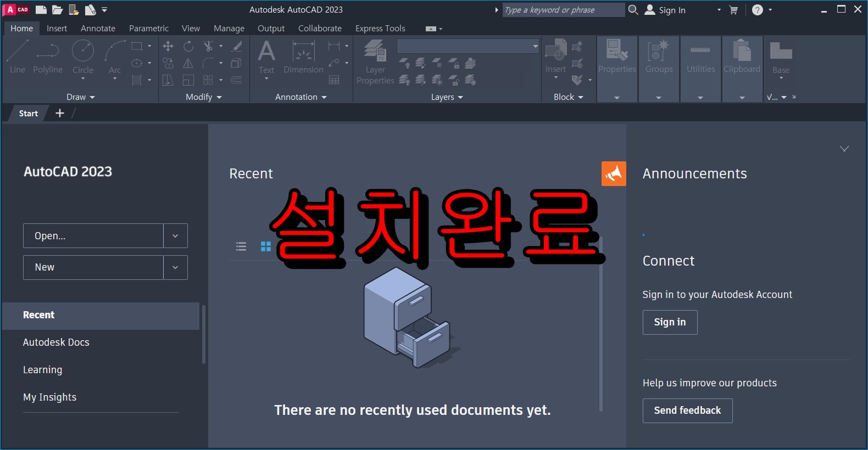Collapse the Announcements panel chevron
The height and width of the screenshot is (450, 868).
coord(844,149)
